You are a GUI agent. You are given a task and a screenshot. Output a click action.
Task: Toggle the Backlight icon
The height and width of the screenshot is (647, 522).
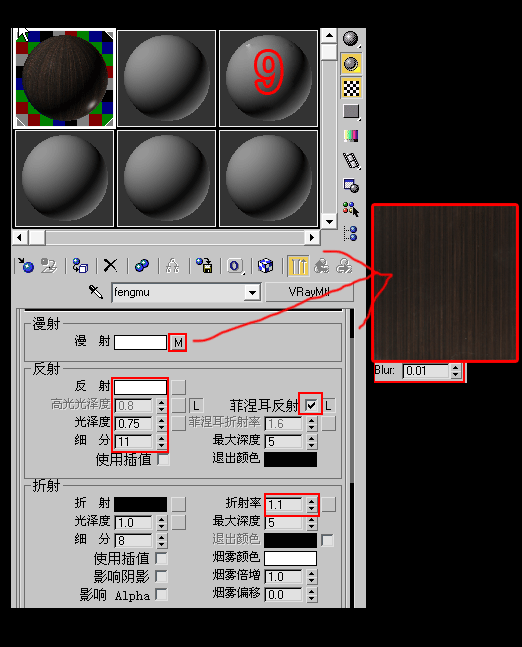click(x=351, y=64)
